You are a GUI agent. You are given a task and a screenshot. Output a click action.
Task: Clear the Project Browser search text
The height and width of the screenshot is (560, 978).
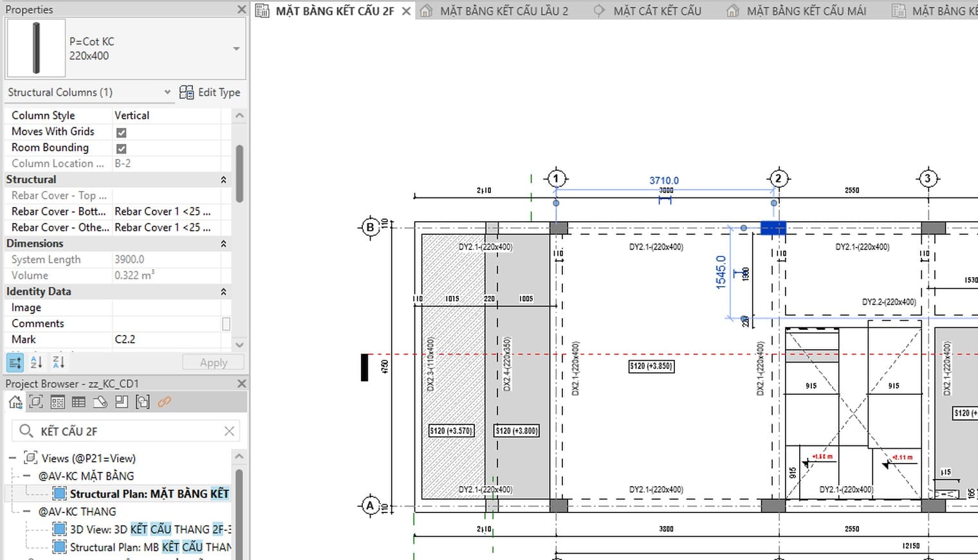pyautogui.click(x=229, y=431)
